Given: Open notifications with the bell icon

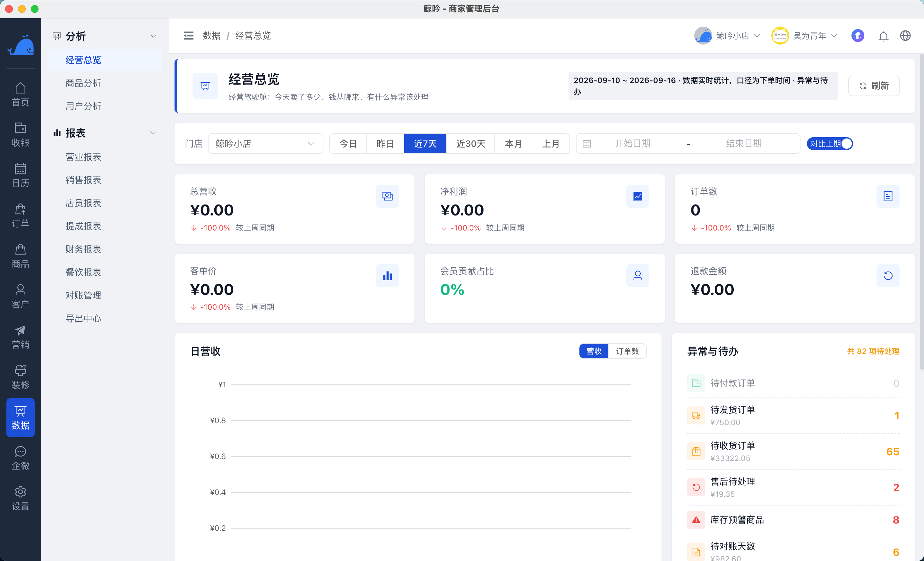Looking at the screenshot, I should pyautogui.click(x=883, y=36).
